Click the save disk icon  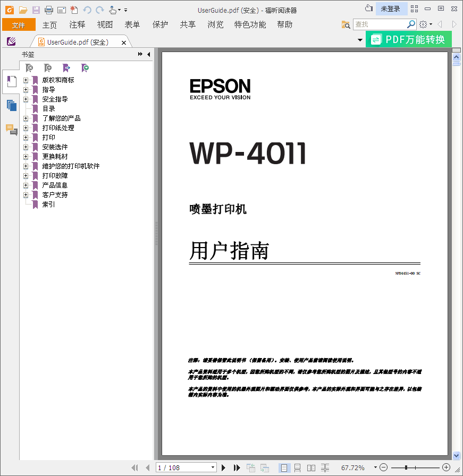tap(36, 10)
